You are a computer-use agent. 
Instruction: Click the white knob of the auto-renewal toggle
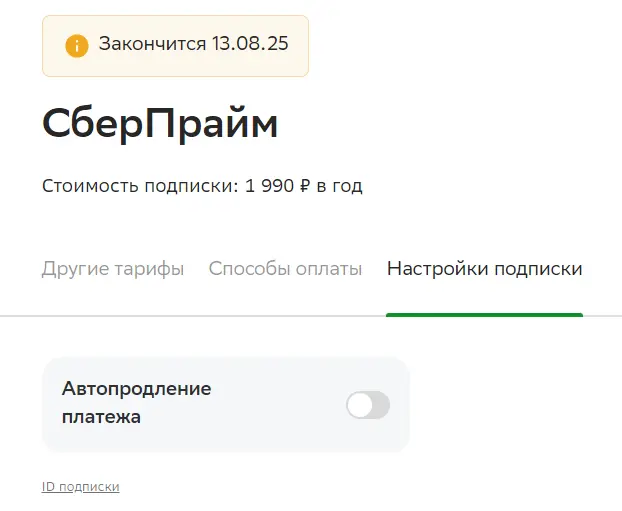[x=360, y=405]
